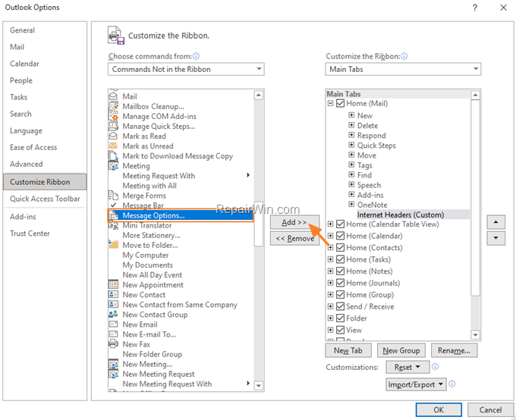Expand the Respond group node

[351, 135]
